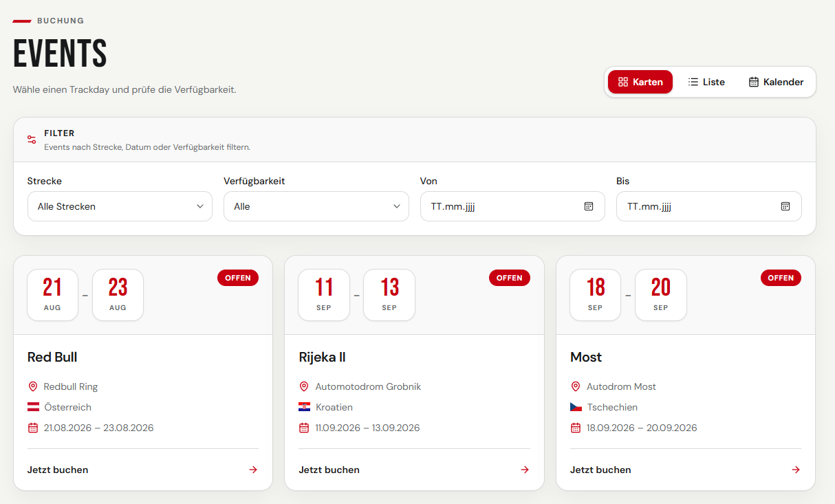The image size is (835, 504).
Task: Click the 'Kroatien' country label
Action: (x=334, y=407)
